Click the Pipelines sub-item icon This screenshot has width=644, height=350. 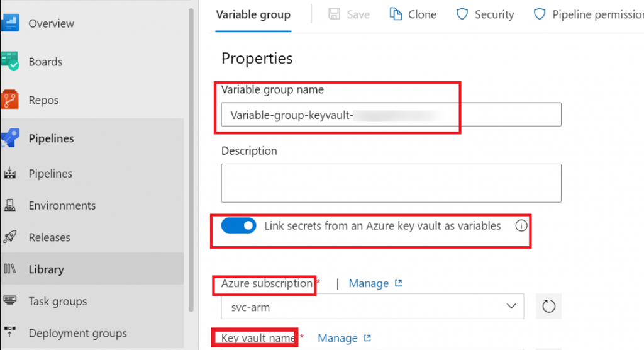10,173
